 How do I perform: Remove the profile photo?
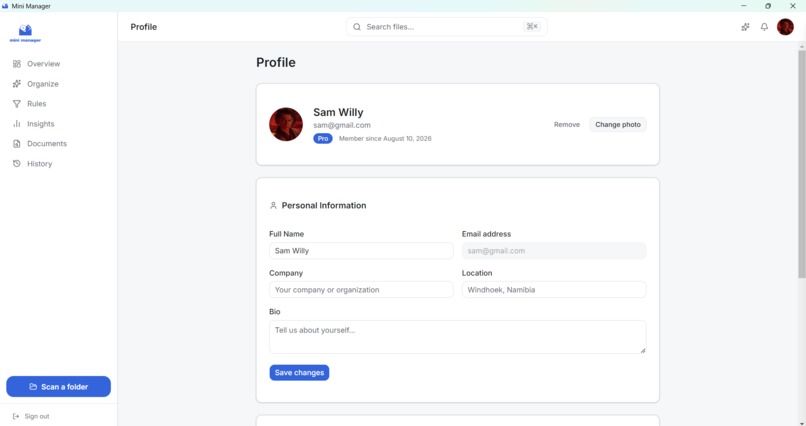(x=566, y=124)
